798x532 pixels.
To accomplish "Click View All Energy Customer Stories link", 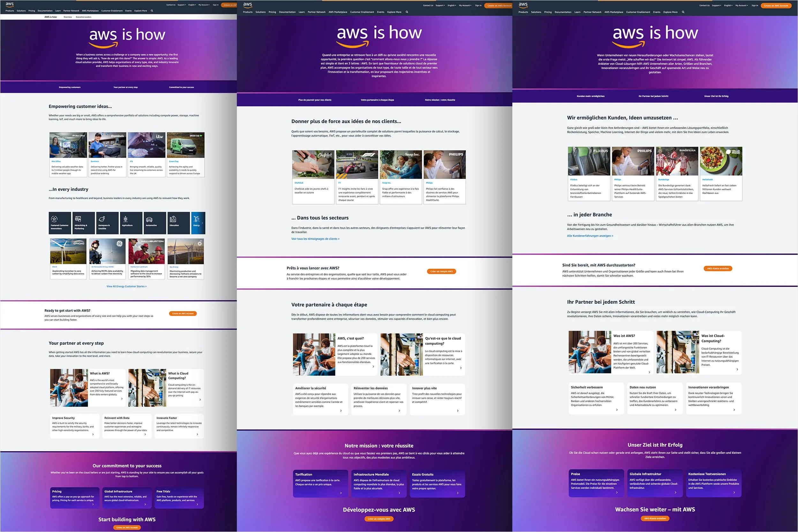I will (126, 286).
